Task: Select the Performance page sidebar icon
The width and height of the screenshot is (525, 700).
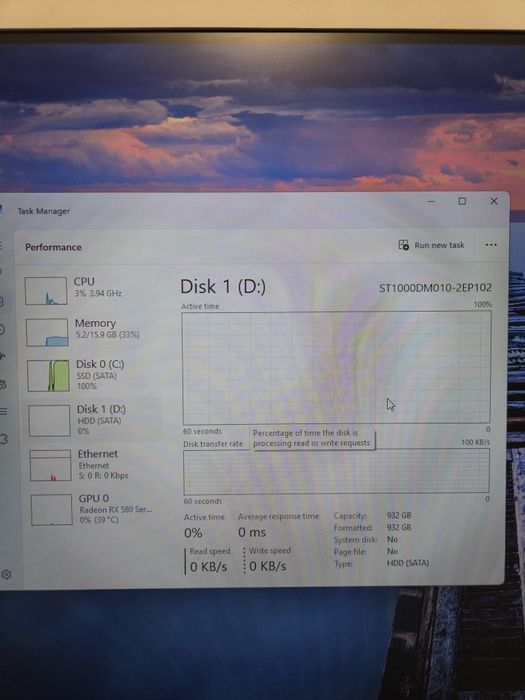Action: click(x=1, y=302)
